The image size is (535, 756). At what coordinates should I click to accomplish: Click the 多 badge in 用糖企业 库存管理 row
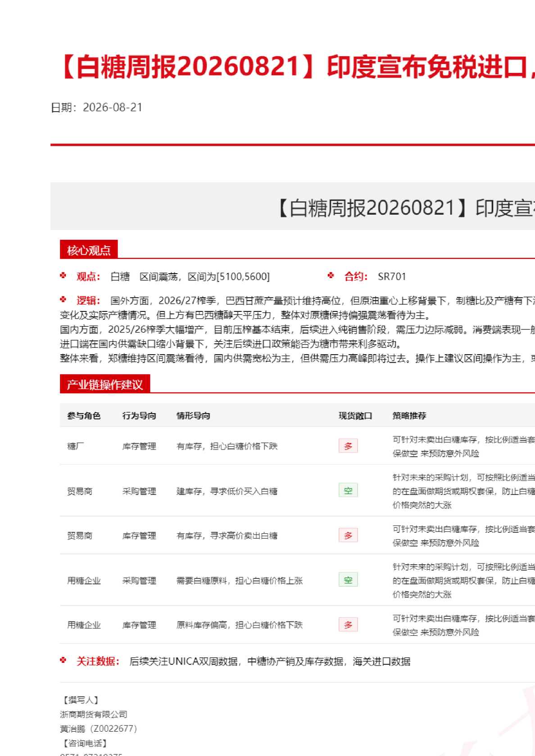click(348, 625)
